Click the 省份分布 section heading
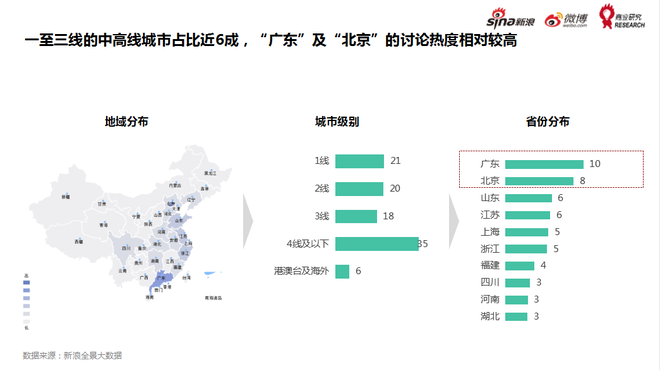Viewport: 660px width, 370px height. (x=547, y=122)
